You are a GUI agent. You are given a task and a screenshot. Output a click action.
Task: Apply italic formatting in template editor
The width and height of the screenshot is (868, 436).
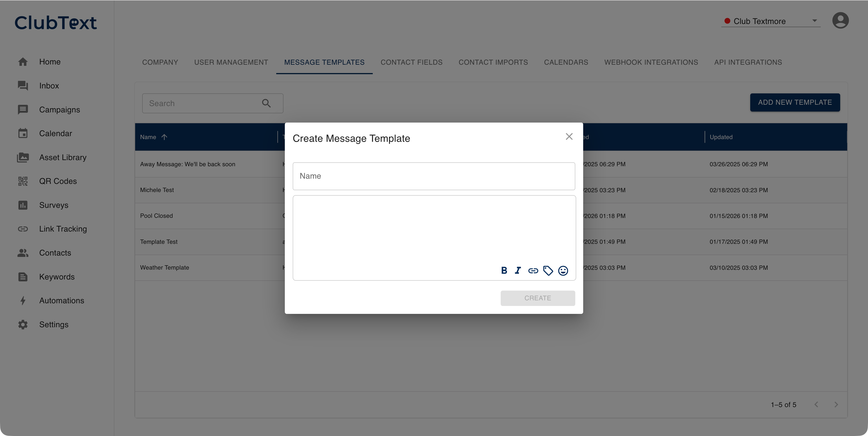(x=518, y=270)
